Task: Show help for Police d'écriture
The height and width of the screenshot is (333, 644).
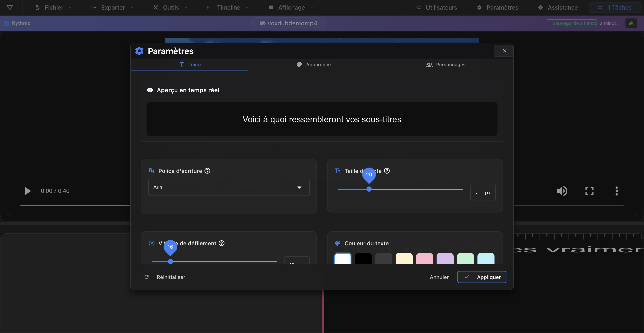Action: pos(207,171)
